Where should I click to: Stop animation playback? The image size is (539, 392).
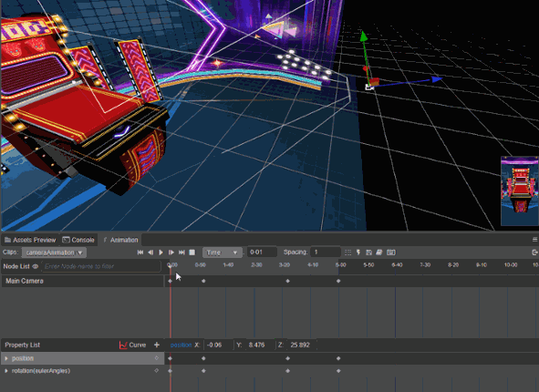point(192,253)
